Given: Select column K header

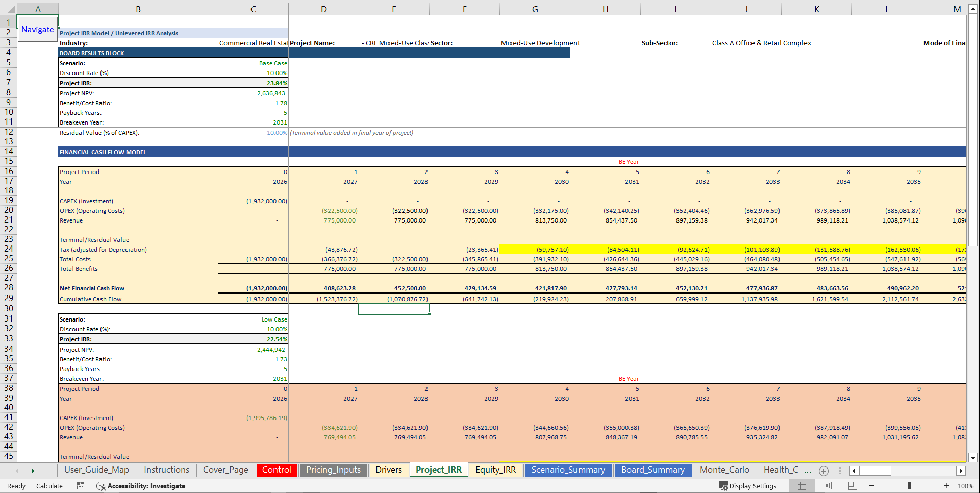Looking at the screenshot, I should [816, 9].
